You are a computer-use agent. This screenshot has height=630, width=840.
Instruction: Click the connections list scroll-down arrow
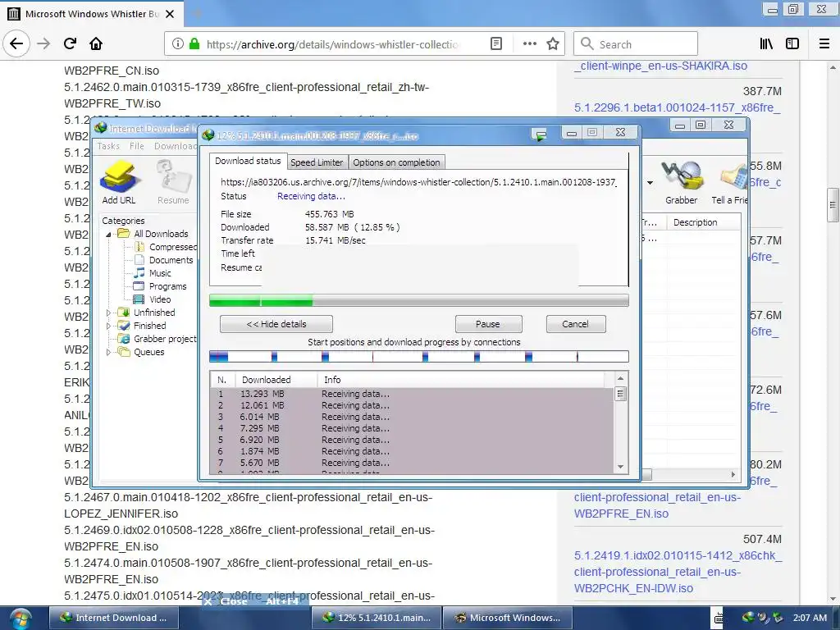tap(620, 467)
